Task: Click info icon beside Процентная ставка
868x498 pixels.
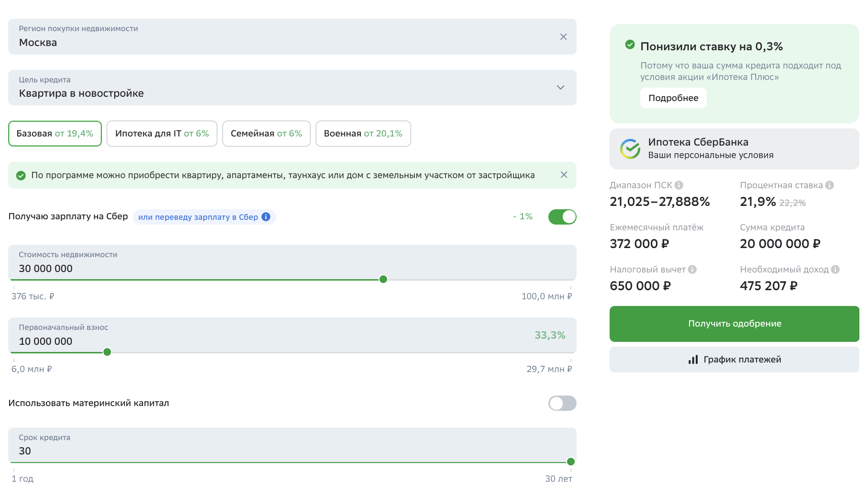Action: [829, 185]
